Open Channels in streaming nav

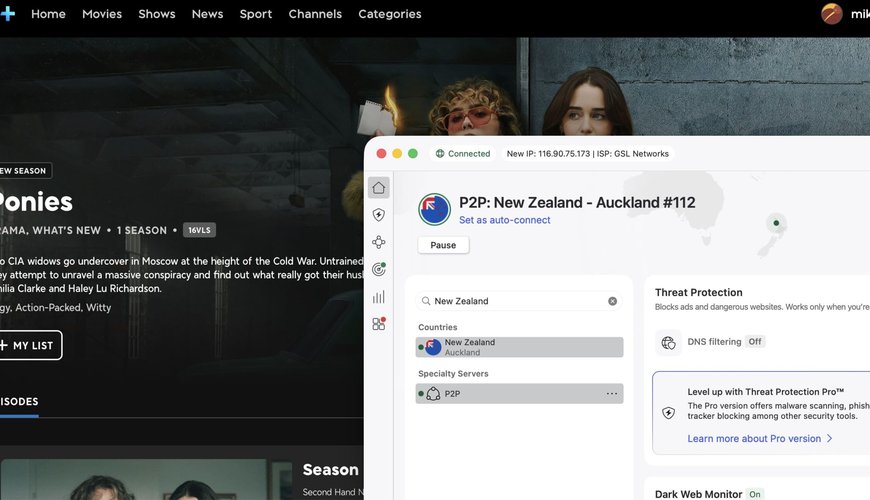[315, 14]
